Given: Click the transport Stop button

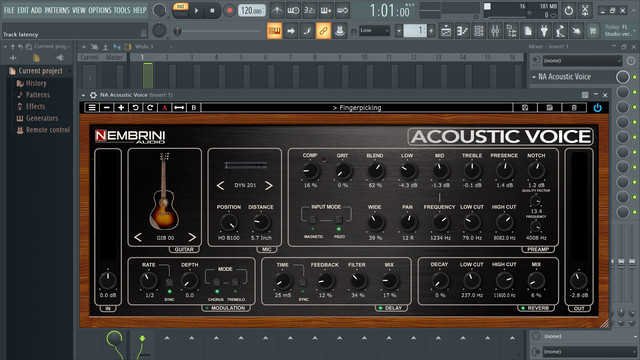Looking at the screenshot, I should 212,11.
